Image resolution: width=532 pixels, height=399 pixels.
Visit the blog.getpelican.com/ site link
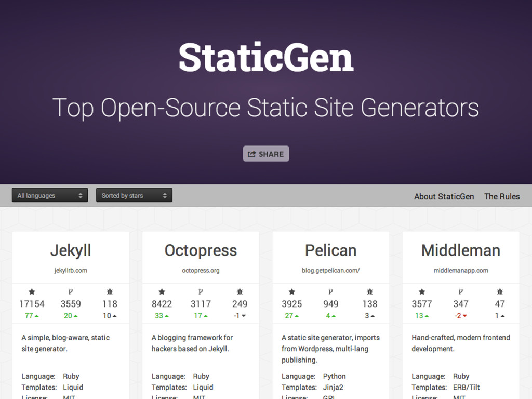[x=330, y=270]
